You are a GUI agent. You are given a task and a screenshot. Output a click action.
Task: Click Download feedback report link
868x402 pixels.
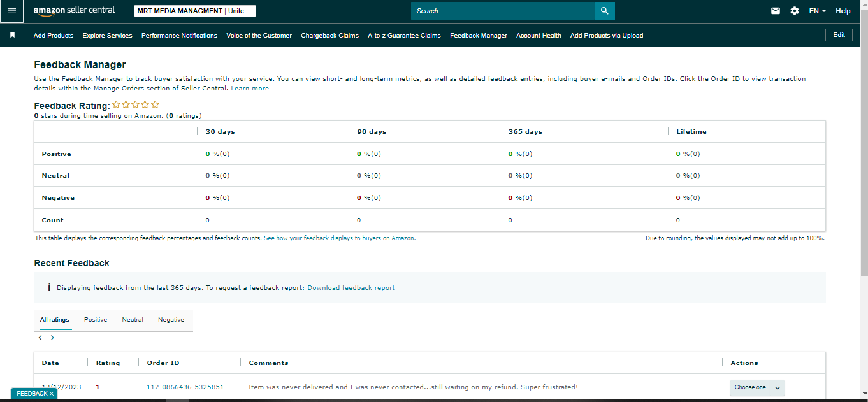(x=351, y=288)
